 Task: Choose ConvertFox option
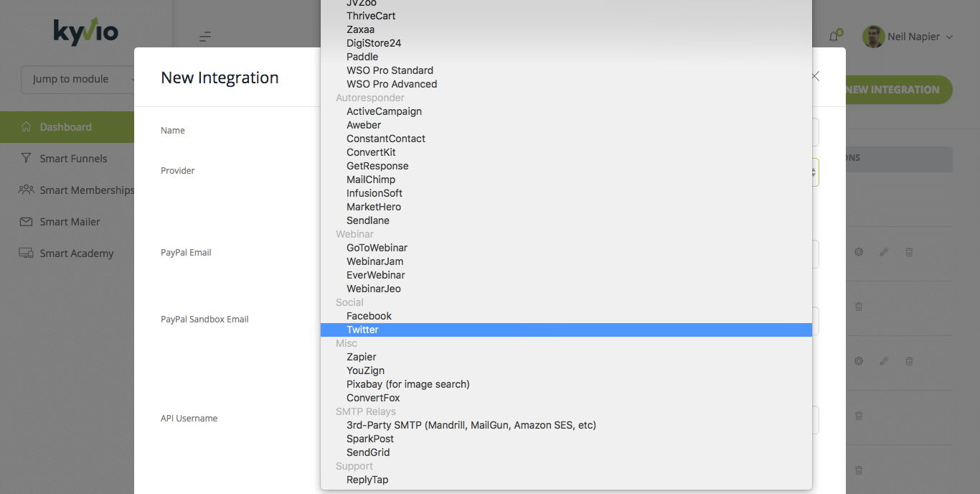coord(566,398)
